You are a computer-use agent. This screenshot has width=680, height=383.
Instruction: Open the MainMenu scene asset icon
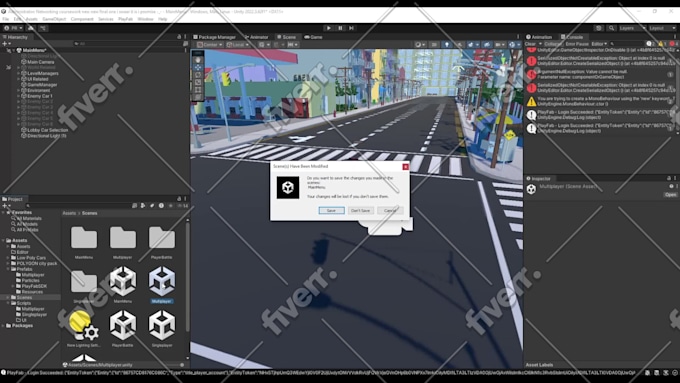123,281
